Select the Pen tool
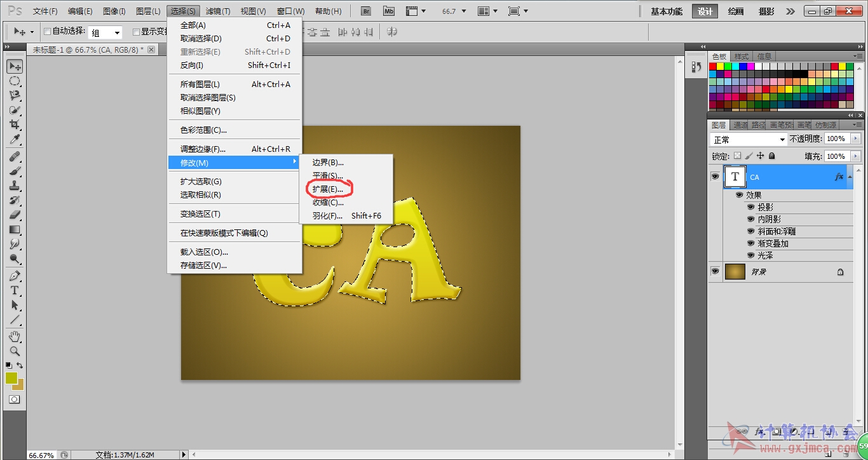 click(15, 276)
